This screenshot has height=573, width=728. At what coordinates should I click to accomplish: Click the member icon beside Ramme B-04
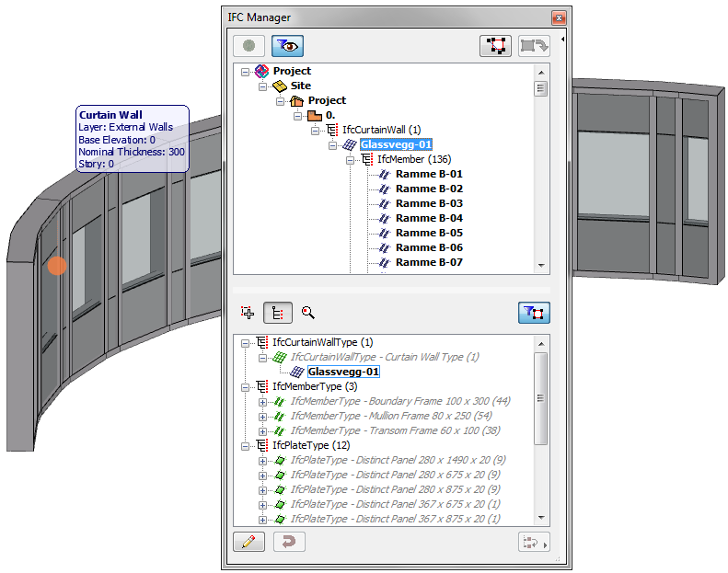pos(385,219)
